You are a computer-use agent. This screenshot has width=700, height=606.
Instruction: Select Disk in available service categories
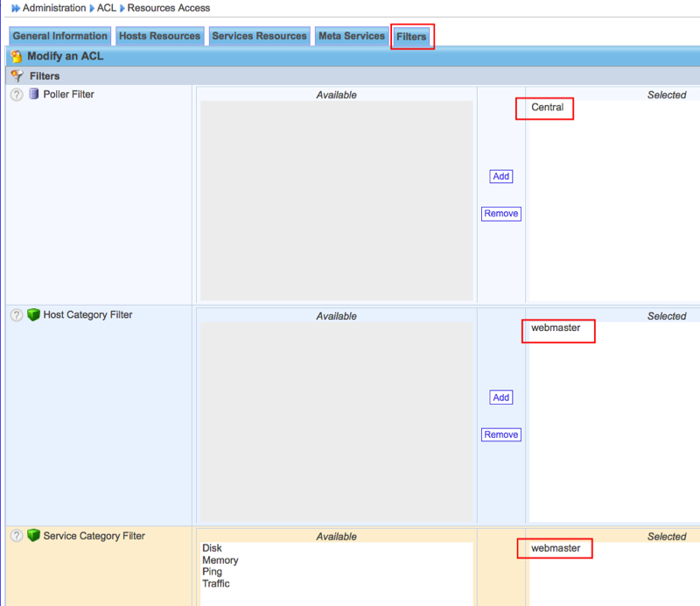[212, 549]
